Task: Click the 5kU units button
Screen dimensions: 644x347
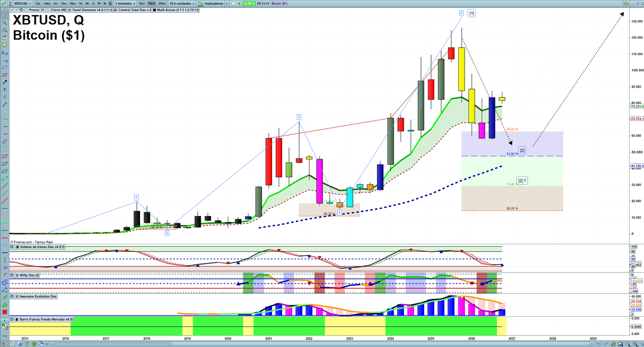Action: tap(142, 4)
